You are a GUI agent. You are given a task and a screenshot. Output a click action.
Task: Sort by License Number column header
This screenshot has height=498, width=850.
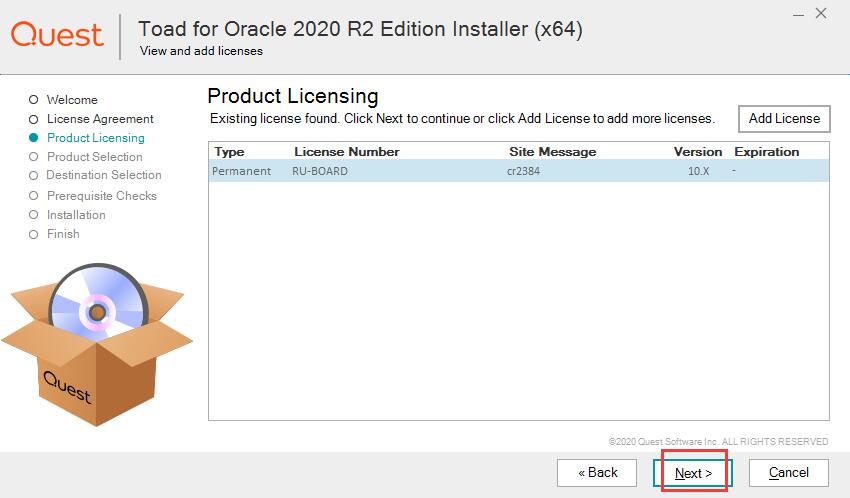(x=346, y=152)
